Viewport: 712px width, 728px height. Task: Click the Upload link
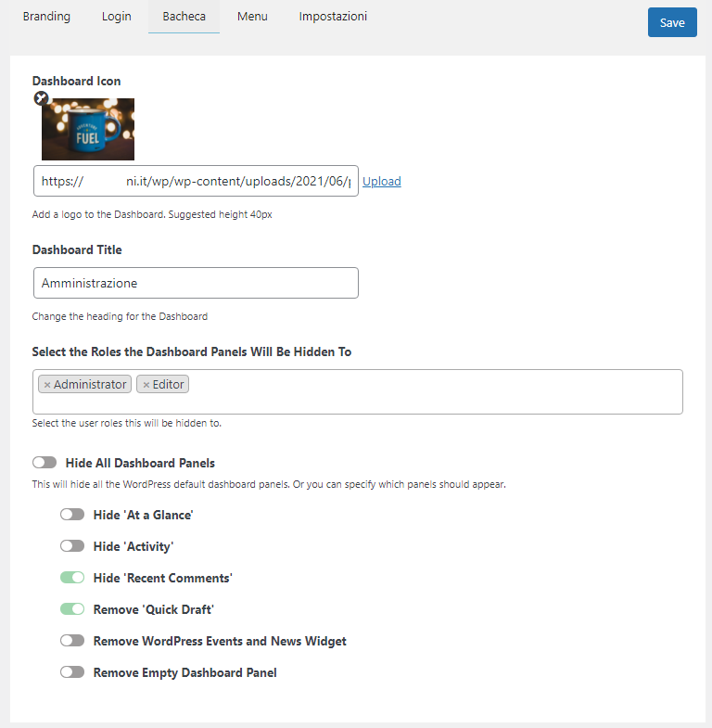point(382,182)
